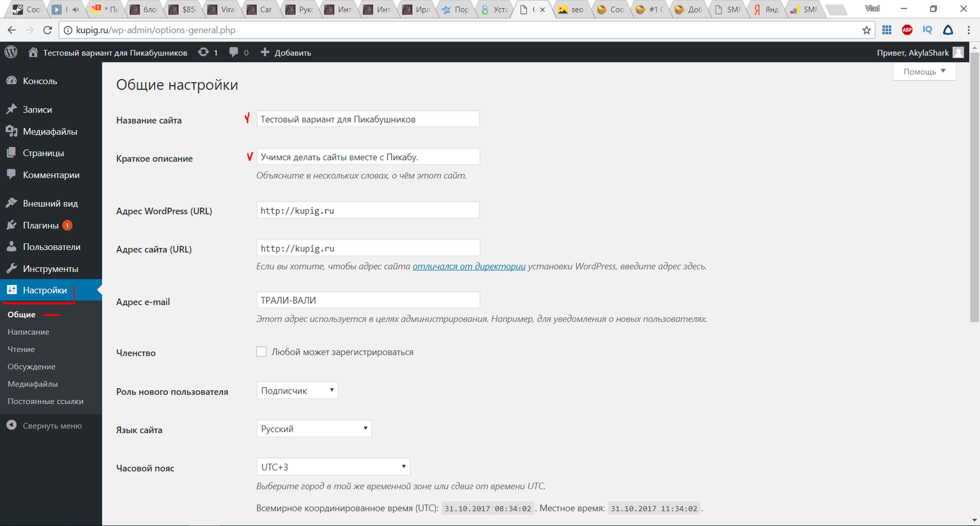Click site info icon in address bar
Image resolution: width=980 pixels, height=526 pixels.
[68, 30]
